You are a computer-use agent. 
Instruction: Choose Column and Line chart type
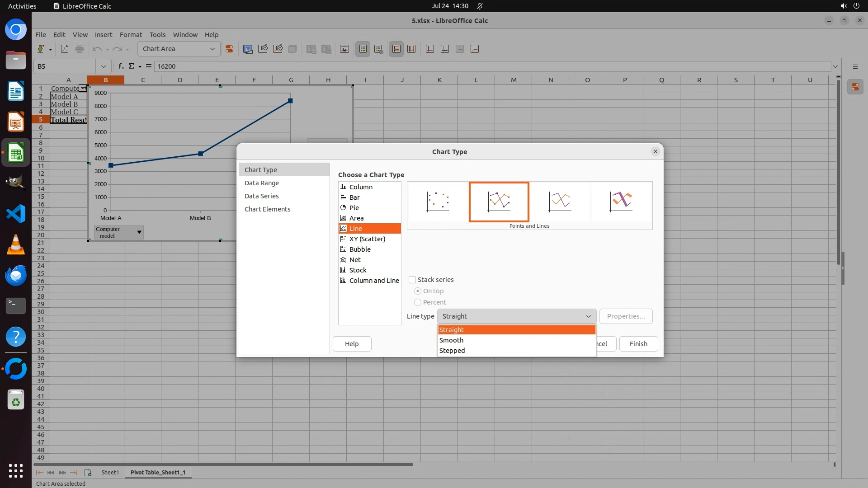tap(374, 281)
